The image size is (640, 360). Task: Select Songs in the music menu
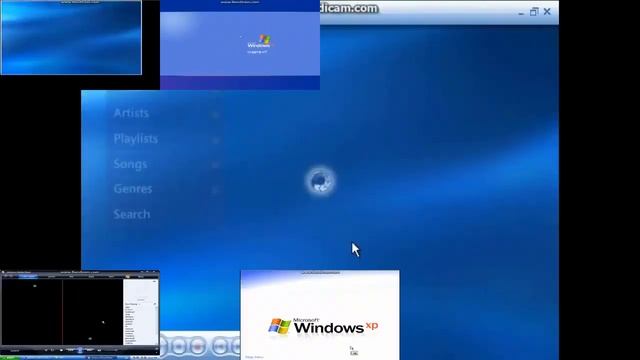(x=130, y=164)
